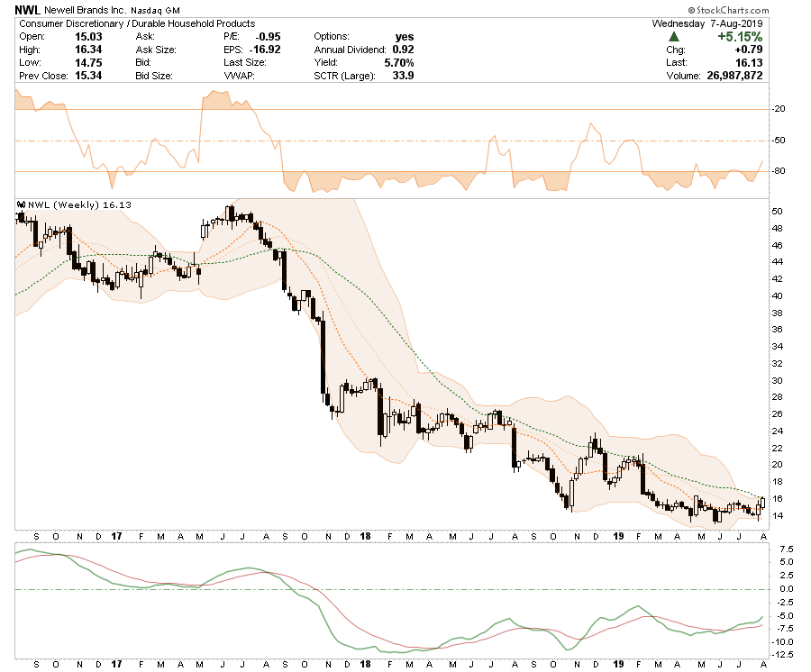
Task: Click the Options value yes
Action: tap(405, 37)
